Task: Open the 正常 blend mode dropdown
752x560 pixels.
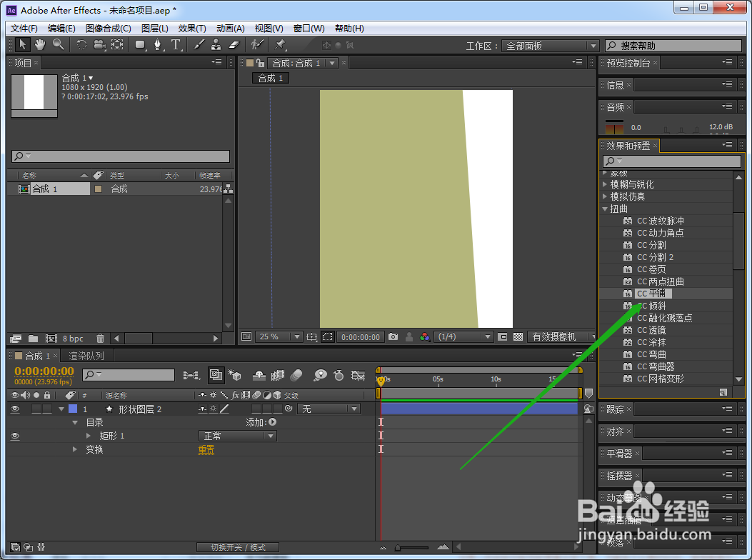Action: click(237, 436)
